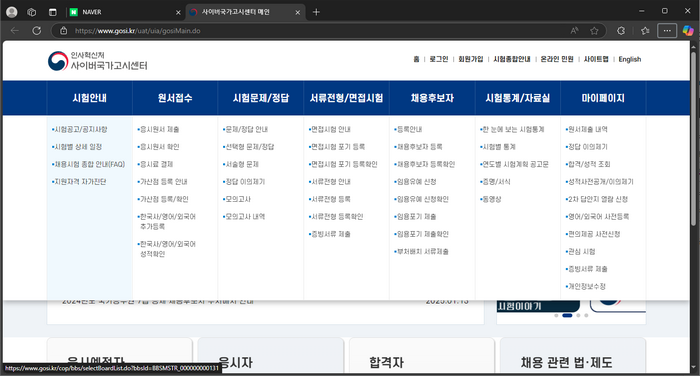Screen dimensions: 700x376
Task: Open 서술형 문제 submenu item
Action: (x=241, y=164)
